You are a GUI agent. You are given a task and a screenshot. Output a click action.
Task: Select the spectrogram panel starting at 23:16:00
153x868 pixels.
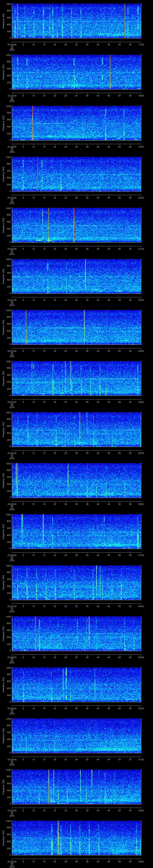click(77, 21)
